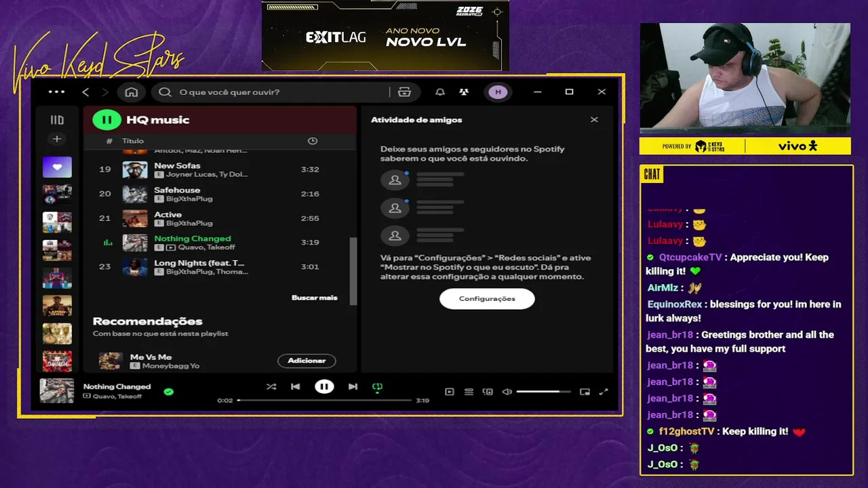Open the Browse icon in the search bar

pyautogui.click(x=405, y=92)
